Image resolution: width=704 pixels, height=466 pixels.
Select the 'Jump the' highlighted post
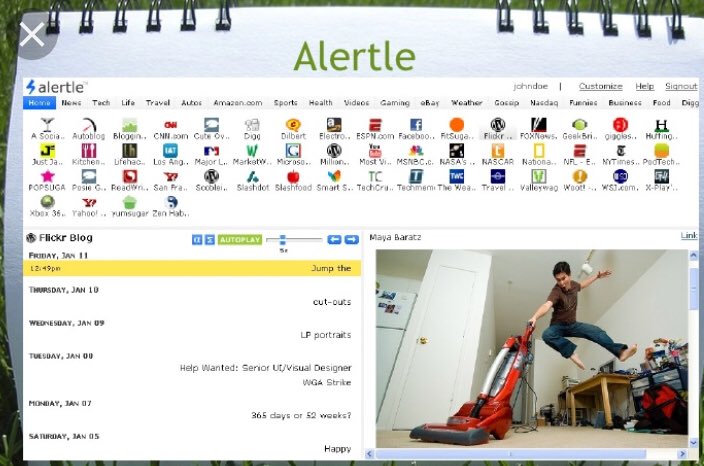[192, 268]
